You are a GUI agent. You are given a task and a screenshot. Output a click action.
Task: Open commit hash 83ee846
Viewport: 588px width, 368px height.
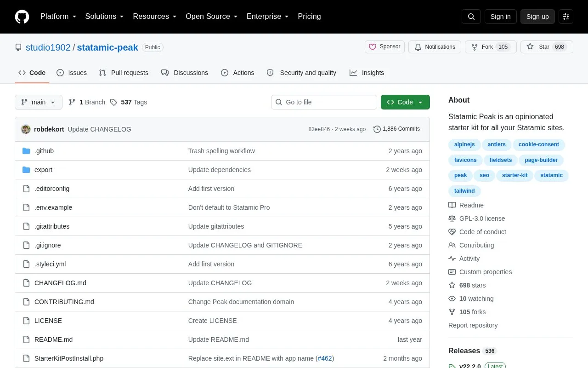coord(319,129)
